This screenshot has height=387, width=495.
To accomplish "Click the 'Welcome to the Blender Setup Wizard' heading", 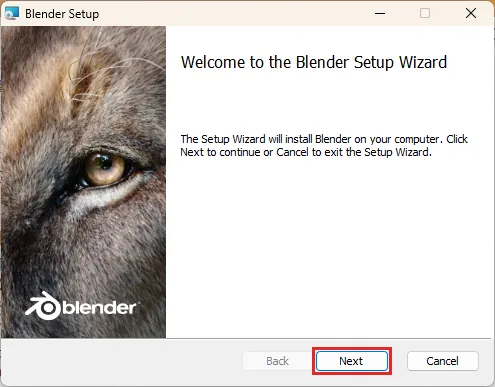I will pos(314,62).
